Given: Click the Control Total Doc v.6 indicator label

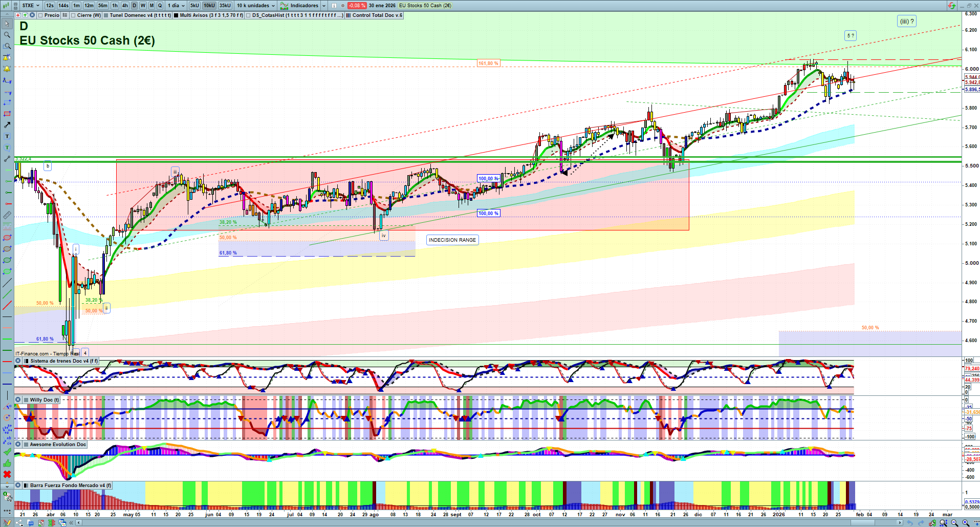Looking at the screenshot, I should coord(378,15).
